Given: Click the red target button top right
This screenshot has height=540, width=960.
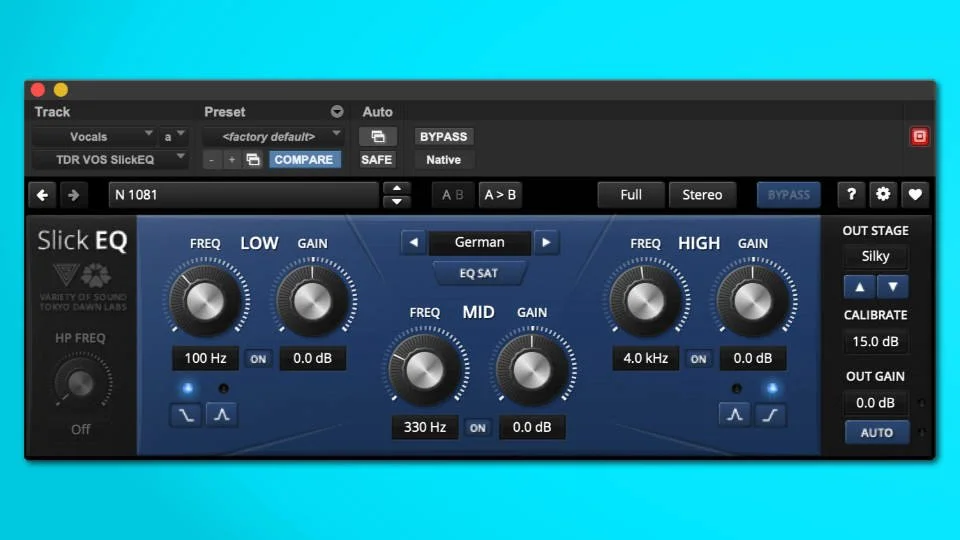Looking at the screenshot, I should (x=919, y=137).
